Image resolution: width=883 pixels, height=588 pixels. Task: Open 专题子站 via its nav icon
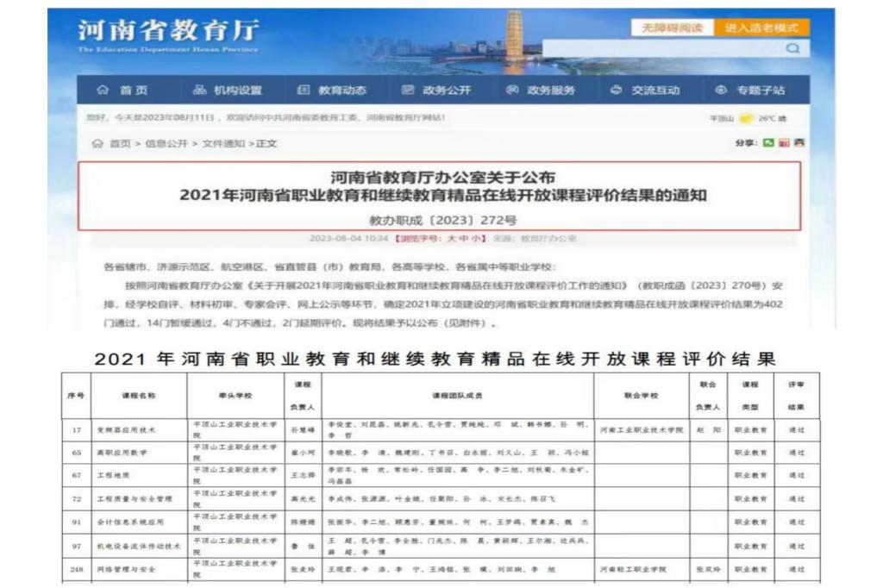pyautogui.click(x=721, y=91)
